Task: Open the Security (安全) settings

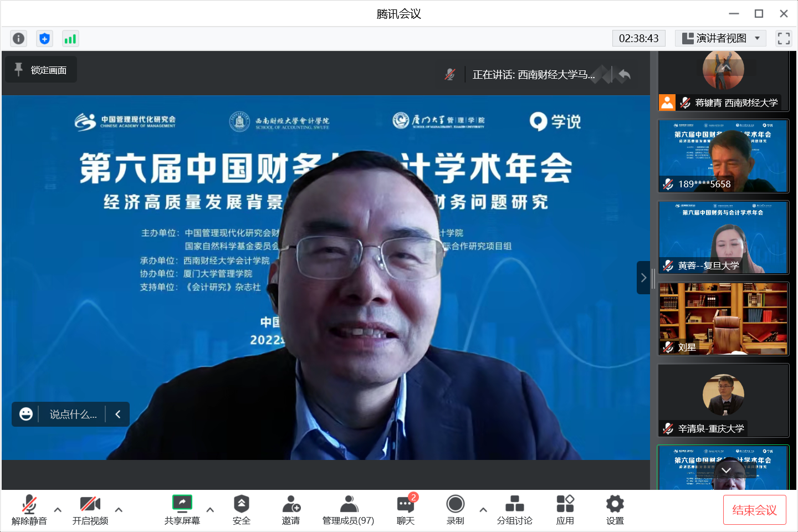Action: coord(242,510)
